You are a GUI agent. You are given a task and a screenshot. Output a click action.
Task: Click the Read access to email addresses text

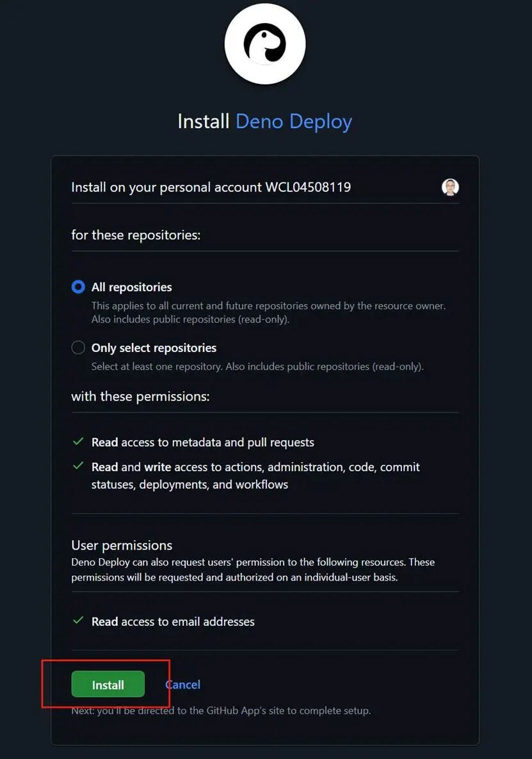(173, 621)
